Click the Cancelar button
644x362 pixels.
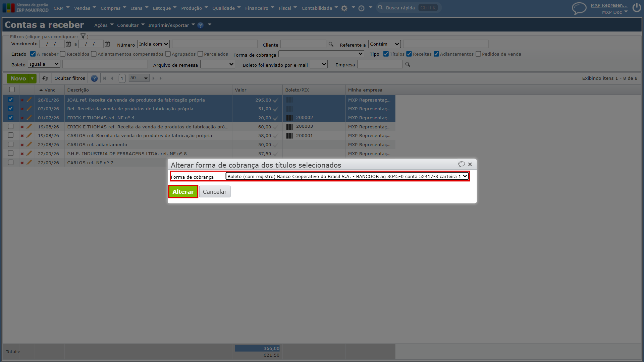coord(215,192)
